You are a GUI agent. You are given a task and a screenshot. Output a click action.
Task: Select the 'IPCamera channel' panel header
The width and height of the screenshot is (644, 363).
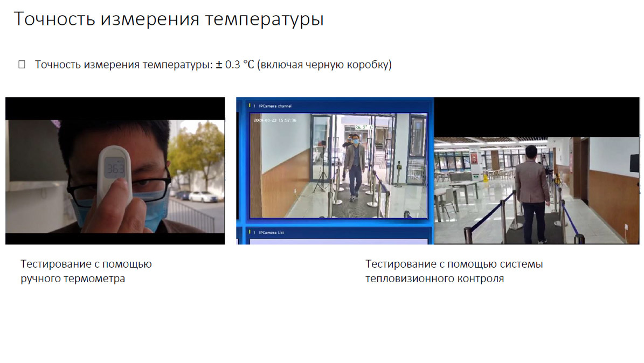[x=275, y=106]
